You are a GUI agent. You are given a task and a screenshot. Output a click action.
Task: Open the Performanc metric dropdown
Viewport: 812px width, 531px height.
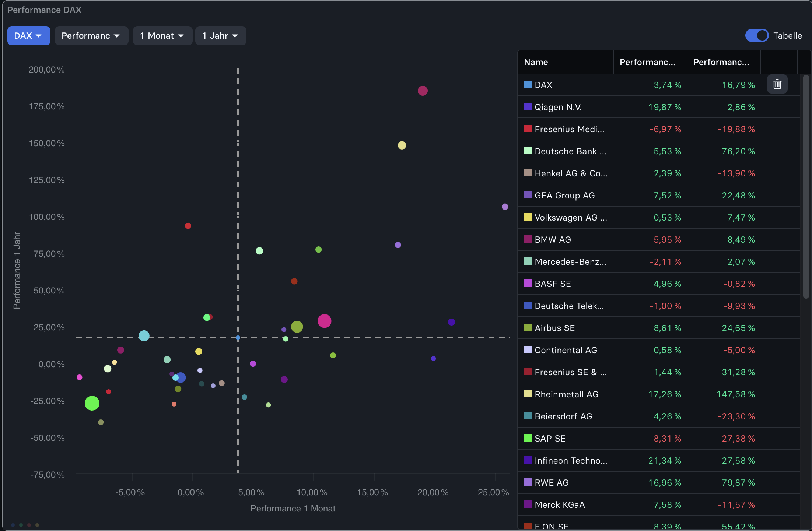[91, 35]
